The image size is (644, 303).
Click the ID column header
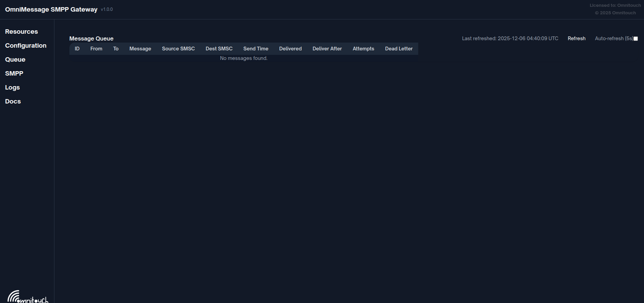click(x=77, y=49)
